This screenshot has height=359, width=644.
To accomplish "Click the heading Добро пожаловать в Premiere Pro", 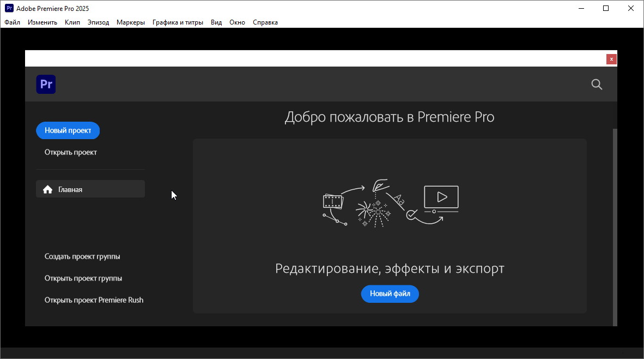I will [390, 117].
